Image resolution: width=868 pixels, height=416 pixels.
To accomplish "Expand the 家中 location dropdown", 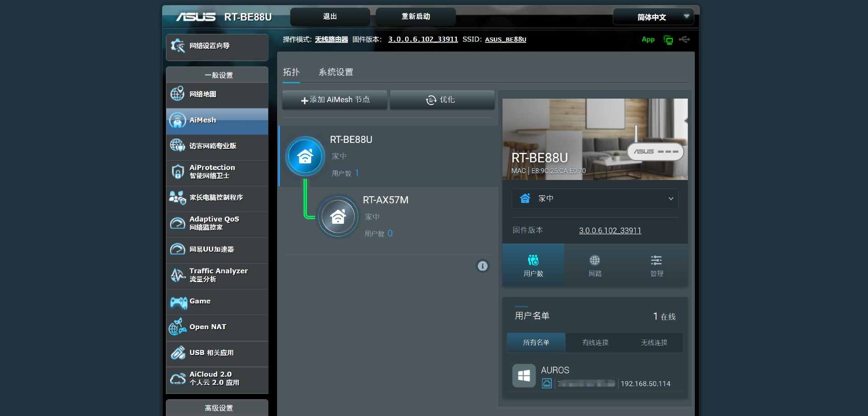I will click(x=594, y=199).
